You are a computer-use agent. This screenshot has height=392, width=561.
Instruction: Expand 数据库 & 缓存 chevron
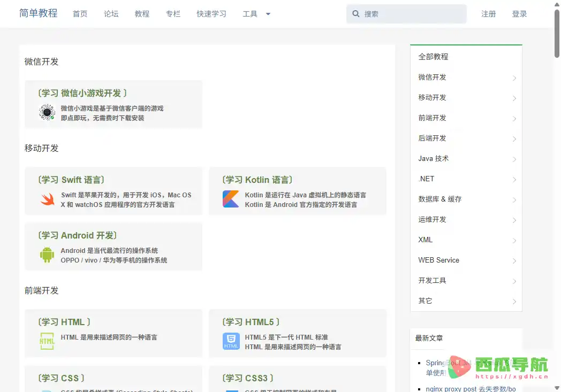(514, 200)
